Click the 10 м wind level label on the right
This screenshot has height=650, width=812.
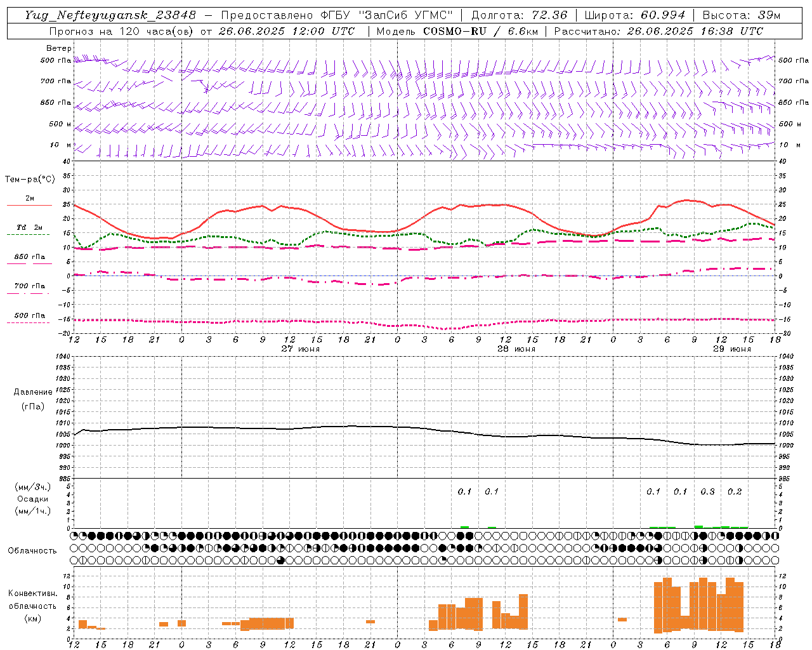pos(789,145)
